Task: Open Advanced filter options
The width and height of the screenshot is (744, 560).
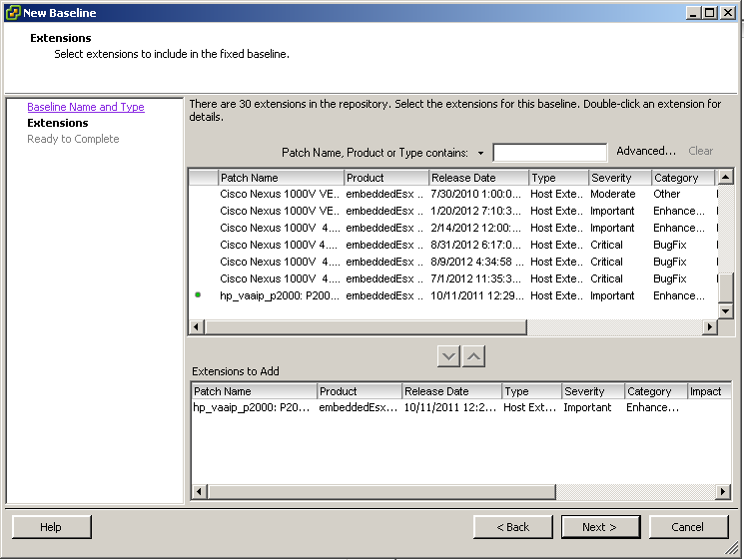Action: 646,151
